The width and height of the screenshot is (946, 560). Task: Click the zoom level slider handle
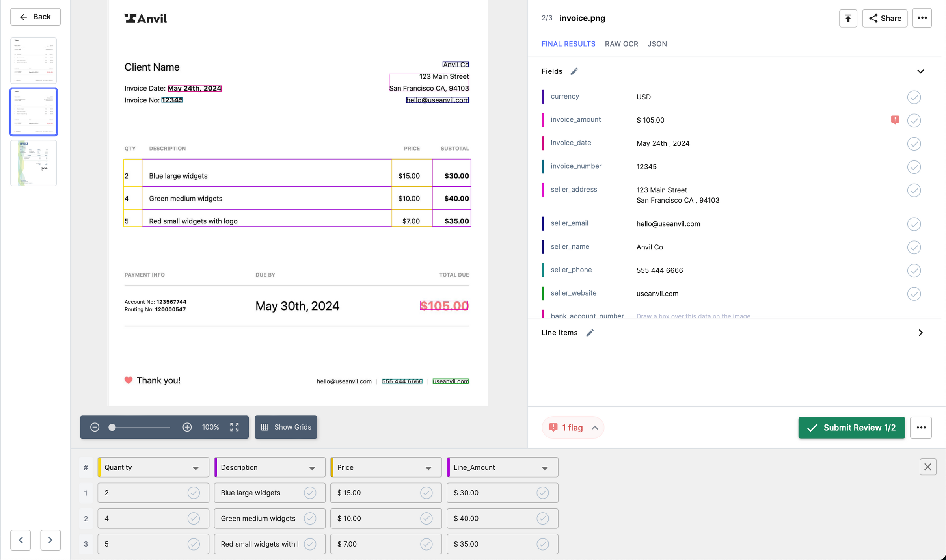pyautogui.click(x=112, y=427)
